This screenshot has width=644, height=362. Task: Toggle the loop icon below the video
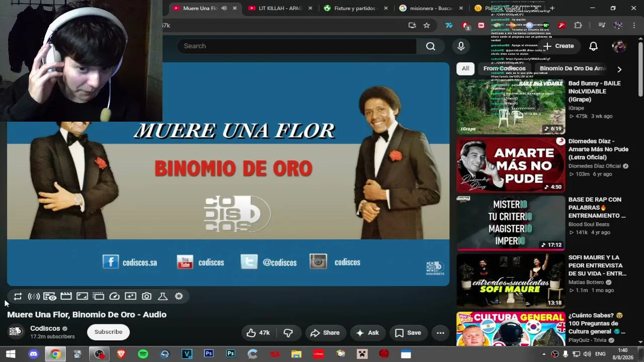[x=18, y=297]
